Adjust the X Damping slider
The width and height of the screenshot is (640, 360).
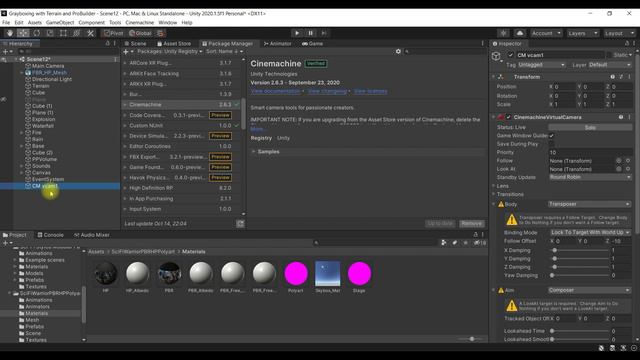pyautogui.click(x=579, y=250)
